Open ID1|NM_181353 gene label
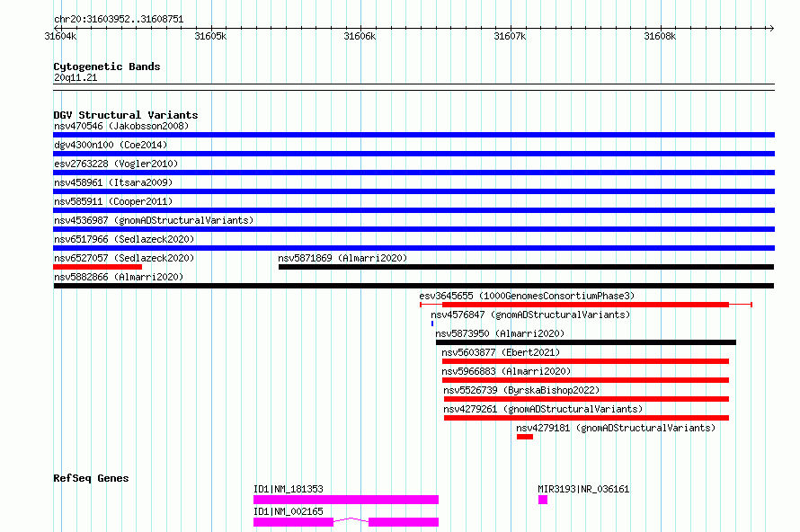This screenshot has height=532, width=800. (x=289, y=489)
